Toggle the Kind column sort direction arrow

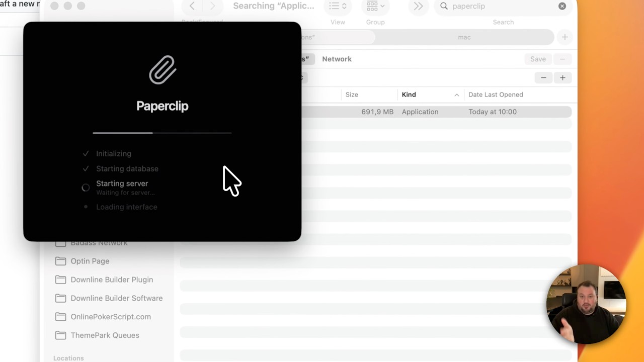pyautogui.click(x=456, y=95)
